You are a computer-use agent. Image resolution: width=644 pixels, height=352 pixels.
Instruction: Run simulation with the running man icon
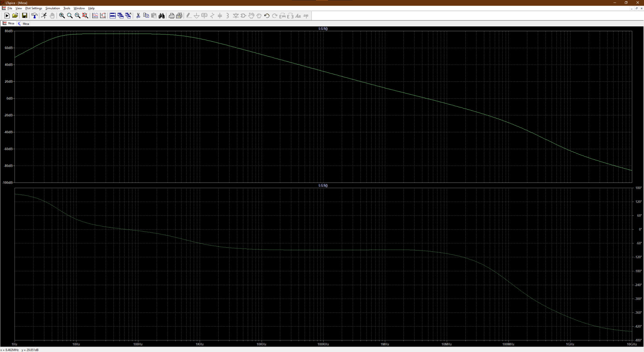pyautogui.click(x=44, y=16)
